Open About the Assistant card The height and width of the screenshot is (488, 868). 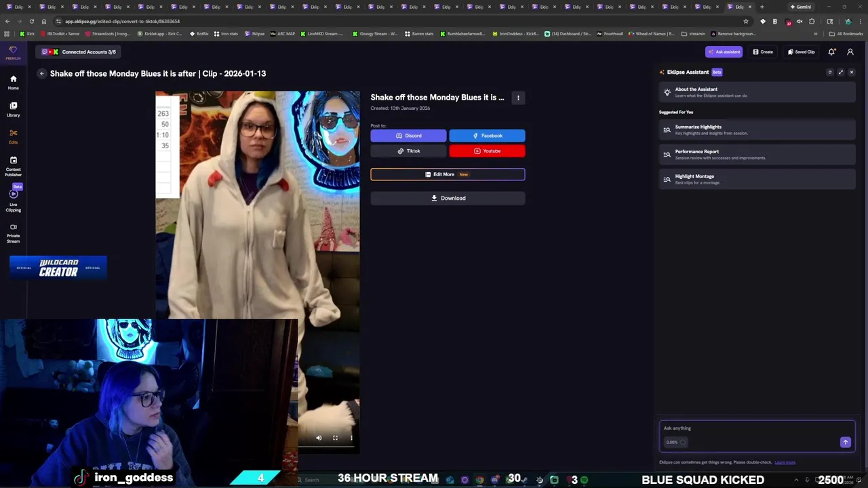tap(757, 92)
